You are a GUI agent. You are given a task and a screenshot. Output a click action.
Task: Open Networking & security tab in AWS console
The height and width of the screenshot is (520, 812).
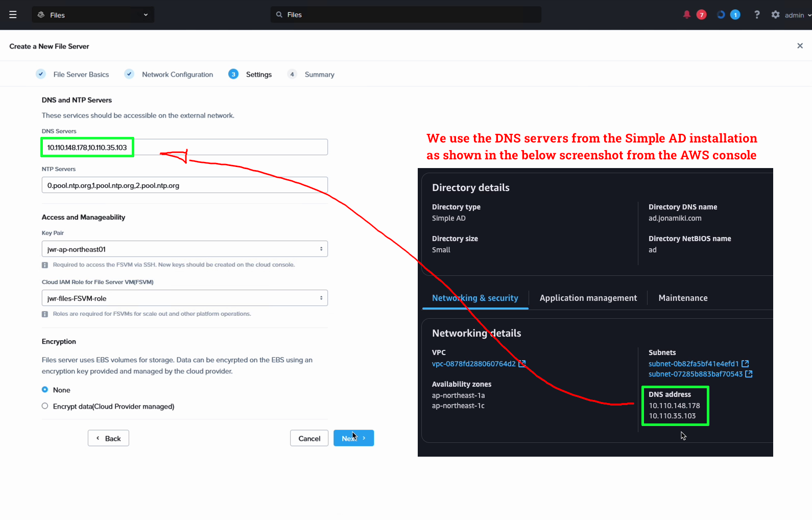475,298
